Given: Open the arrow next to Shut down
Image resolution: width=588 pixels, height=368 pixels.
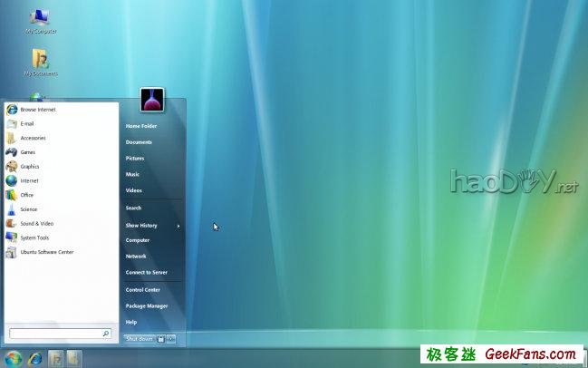Looking at the screenshot, I should (x=171, y=339).
